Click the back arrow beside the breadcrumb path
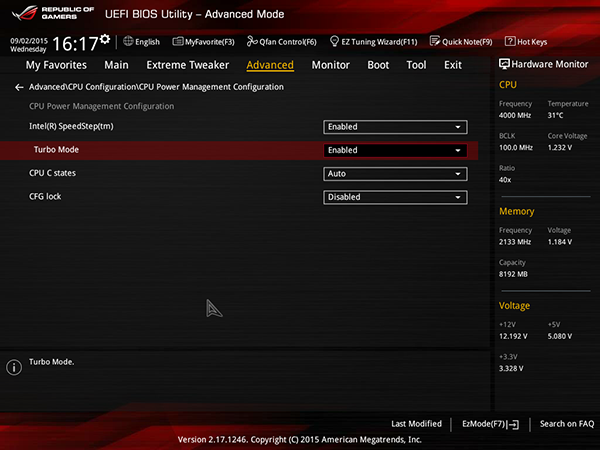This screenshot has height=450, width=600. (19, 88)
